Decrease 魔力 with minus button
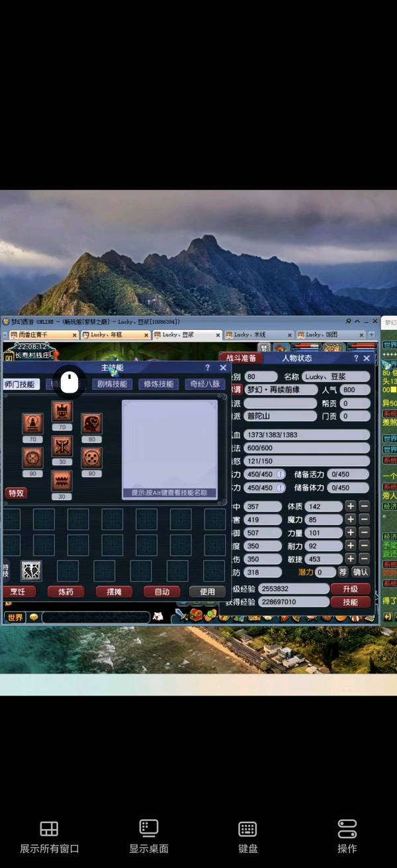Screen dimensions: 397x868 point(364,520)
